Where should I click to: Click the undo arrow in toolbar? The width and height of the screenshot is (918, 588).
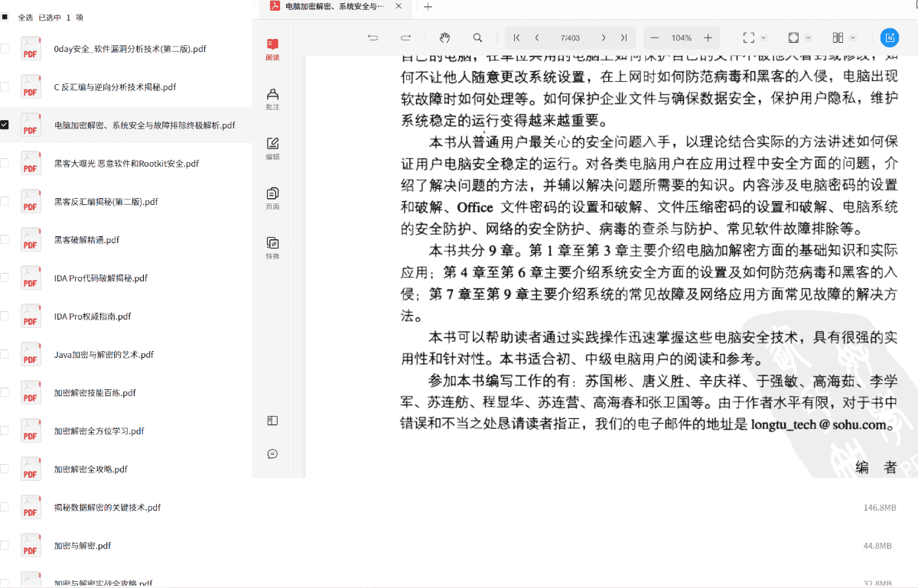373,37
